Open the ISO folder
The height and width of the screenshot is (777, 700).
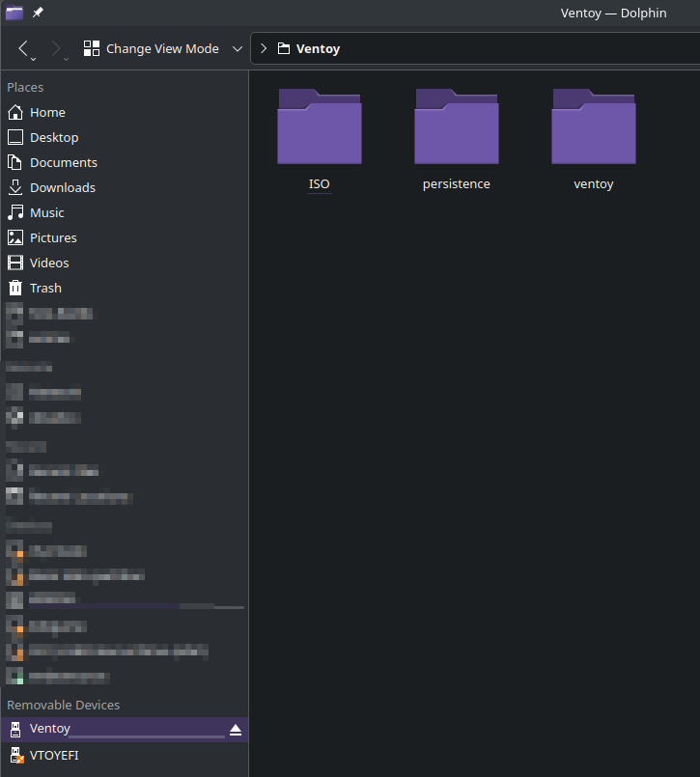[320, 126]
